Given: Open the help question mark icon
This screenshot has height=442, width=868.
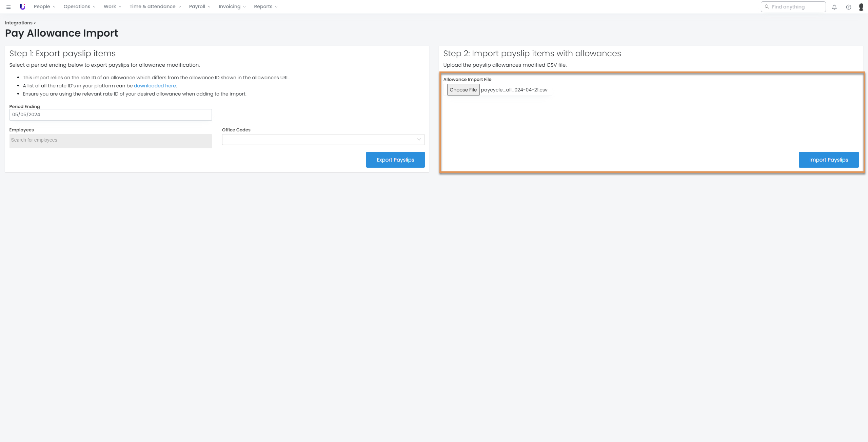Looking at the screenshot, I should click(848, 7).
